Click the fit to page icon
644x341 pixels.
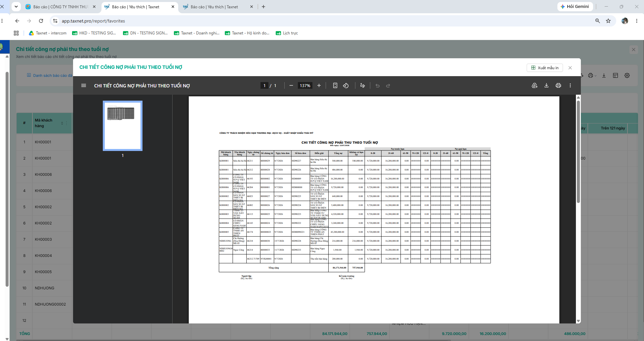point(335,85)
